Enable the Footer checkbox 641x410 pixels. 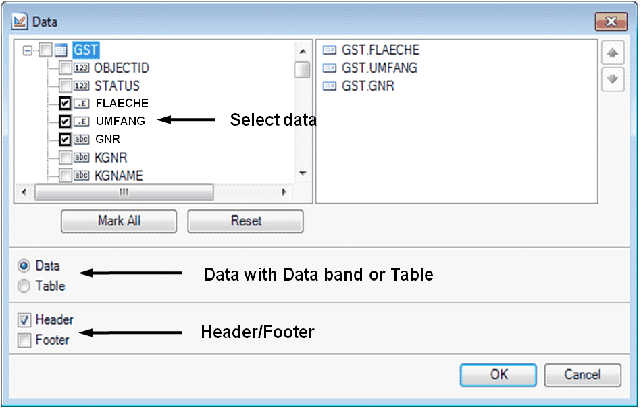tap(24, 340)
